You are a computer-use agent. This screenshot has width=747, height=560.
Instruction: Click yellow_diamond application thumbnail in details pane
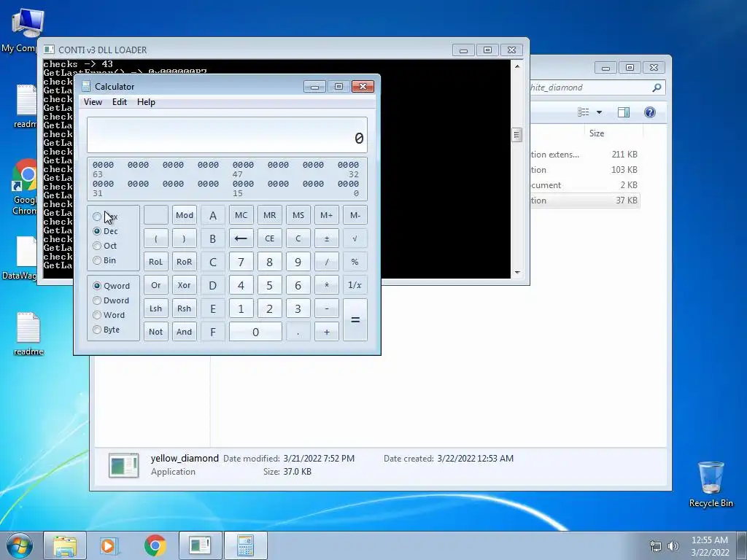pyautogui.click(x=124, y=465)
